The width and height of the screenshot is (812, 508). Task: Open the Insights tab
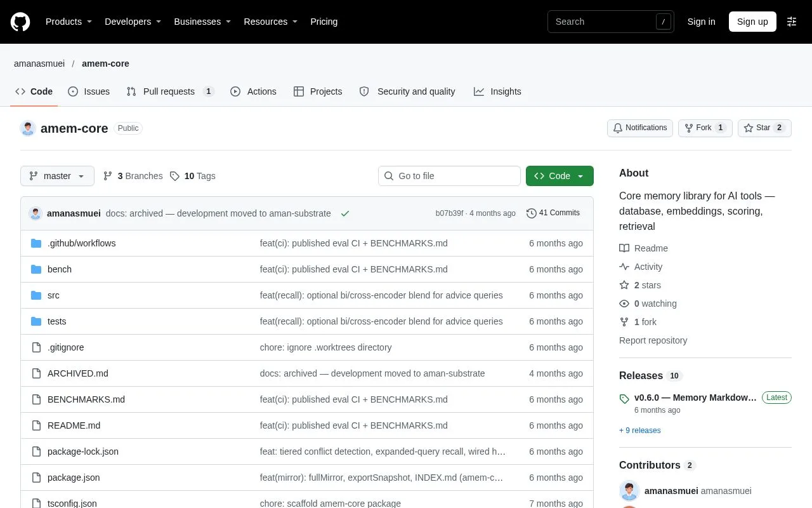click(x=497, y=91)
